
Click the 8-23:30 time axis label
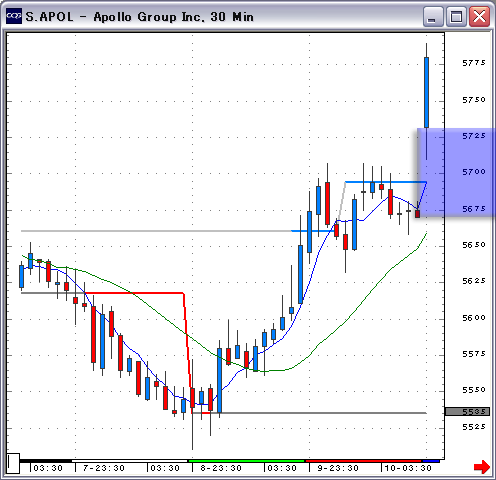[x=221, y=468]
